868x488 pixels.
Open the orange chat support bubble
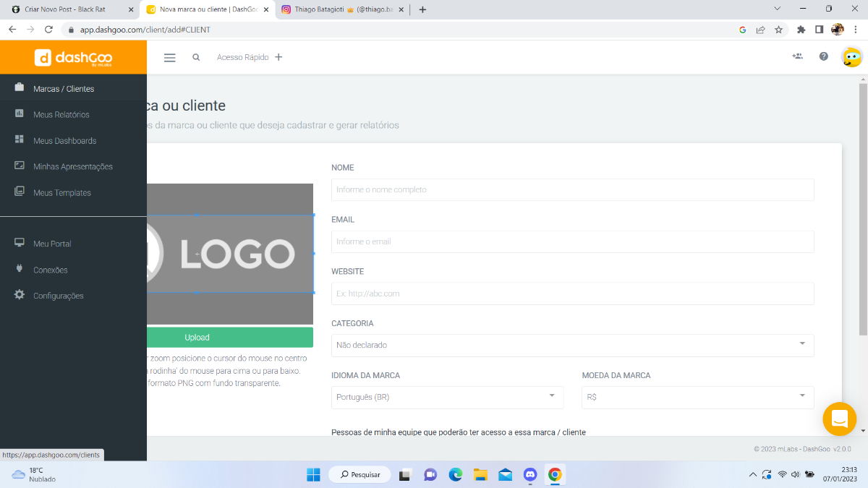tap(840, 419)
